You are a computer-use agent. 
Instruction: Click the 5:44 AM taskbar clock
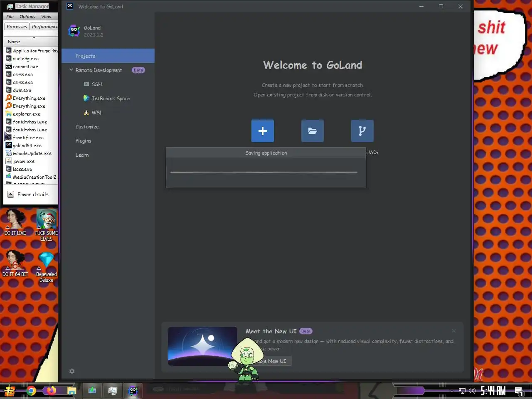(x=493, y=390)
